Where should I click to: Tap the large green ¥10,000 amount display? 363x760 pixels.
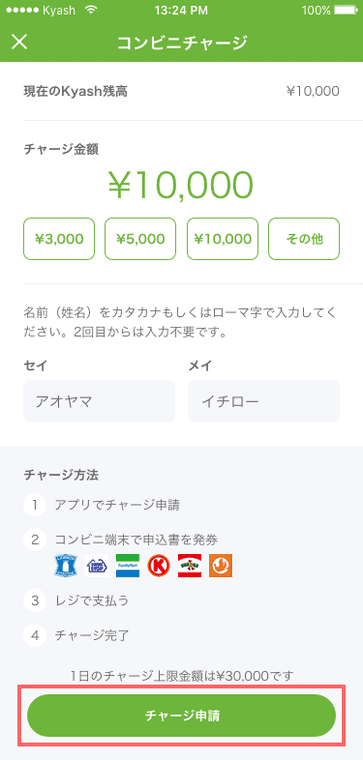click(181, 185)
